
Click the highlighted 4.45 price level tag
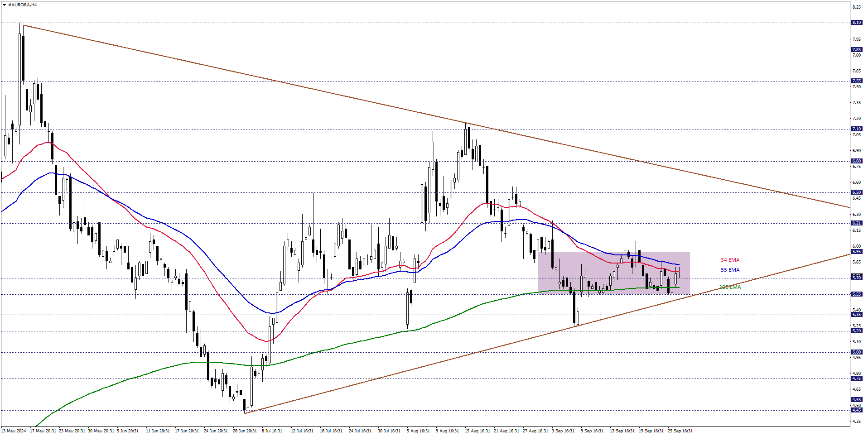tap(856, 410)
